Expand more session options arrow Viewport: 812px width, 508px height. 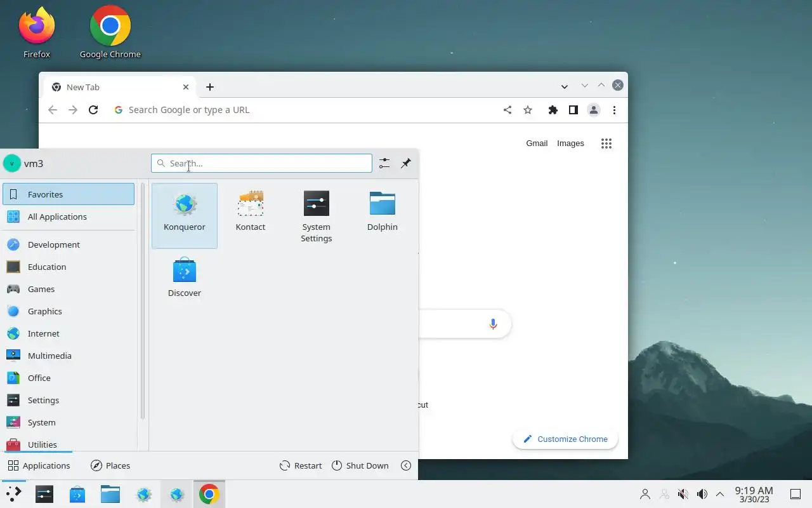[x=406, y=465]
